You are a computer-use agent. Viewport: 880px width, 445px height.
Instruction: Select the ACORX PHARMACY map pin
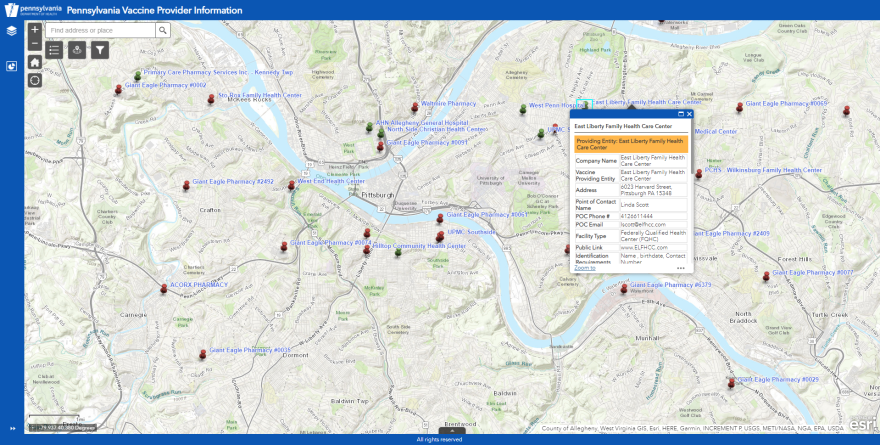pyautogui.click(x=164, y=288)
